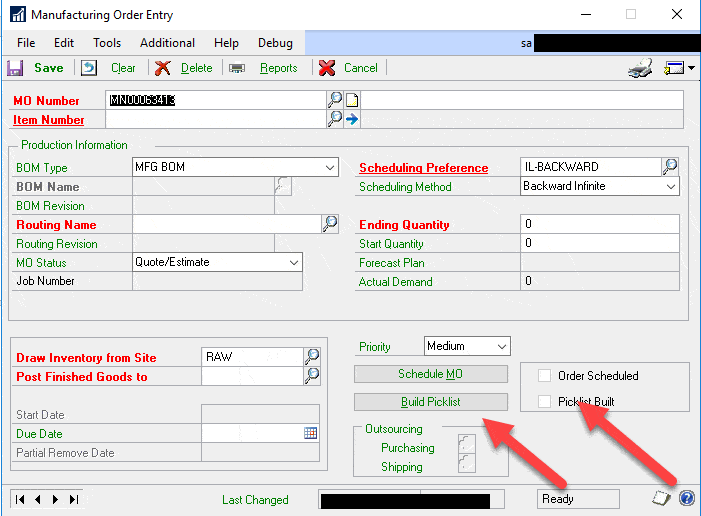Click the printer icon in toolbar

pos(639,68)
